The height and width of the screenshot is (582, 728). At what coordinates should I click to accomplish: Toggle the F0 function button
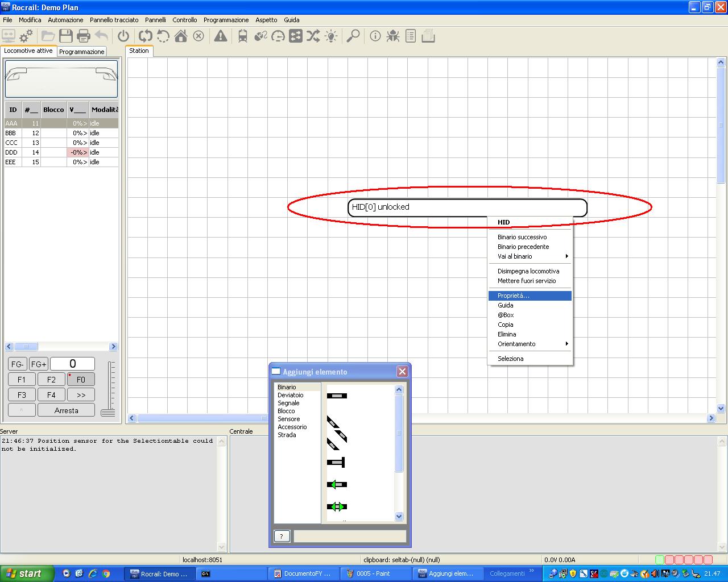coord(81,379)
